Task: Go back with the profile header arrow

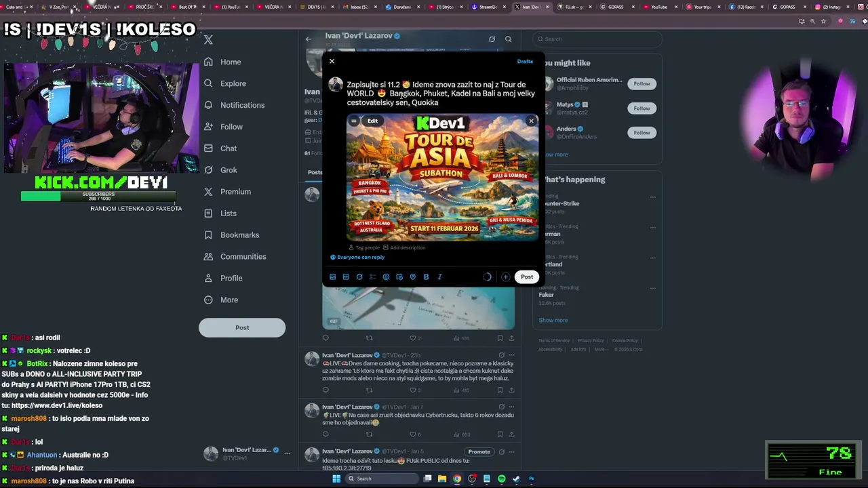Action: pos(308,39)
